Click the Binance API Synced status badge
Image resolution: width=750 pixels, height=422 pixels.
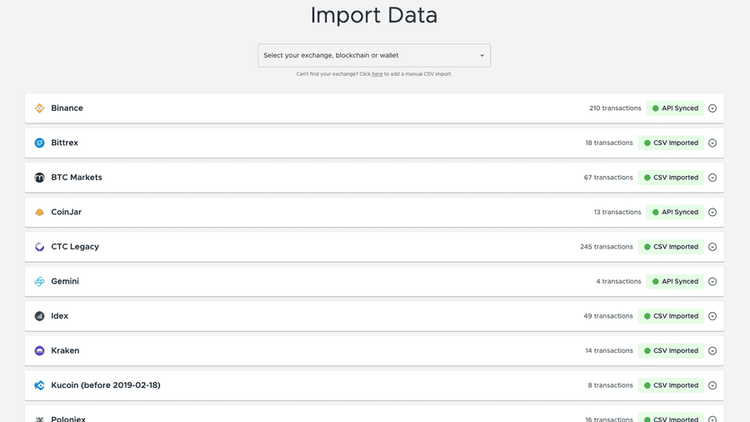(675, 108)
